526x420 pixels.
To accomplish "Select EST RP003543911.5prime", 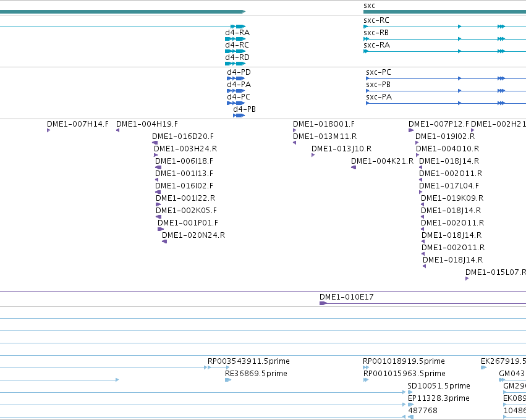I will pyautogui.click(x=248, y=362).
